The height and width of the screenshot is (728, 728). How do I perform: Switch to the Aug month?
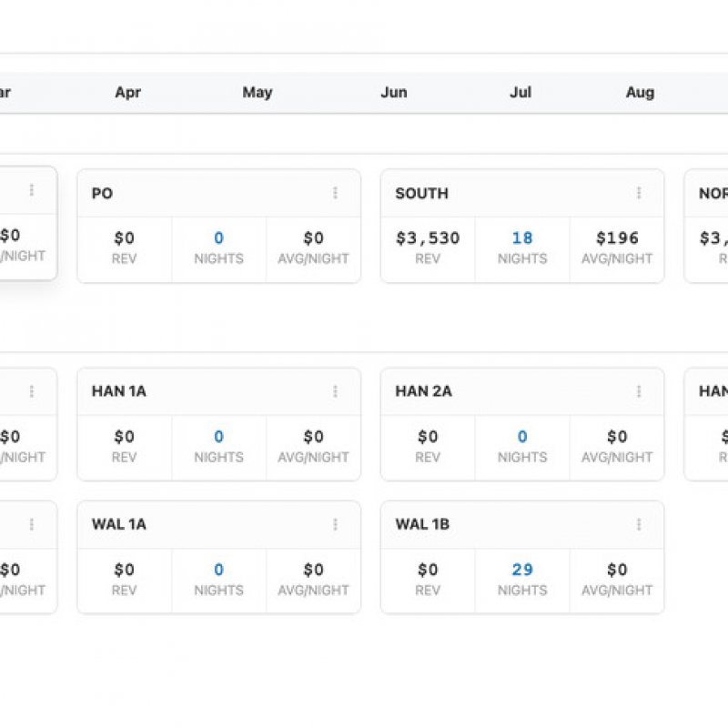[640, 93]
